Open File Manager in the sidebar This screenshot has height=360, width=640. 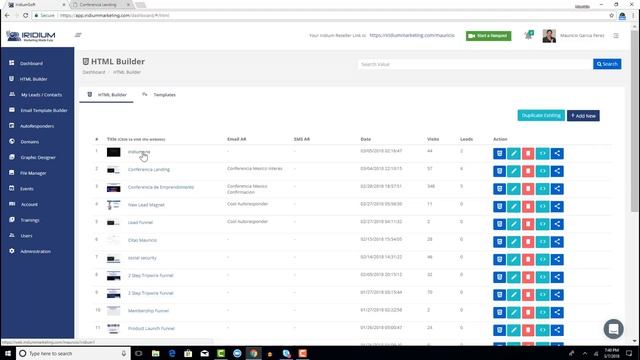pyautogui.click(x=33, y=173)
